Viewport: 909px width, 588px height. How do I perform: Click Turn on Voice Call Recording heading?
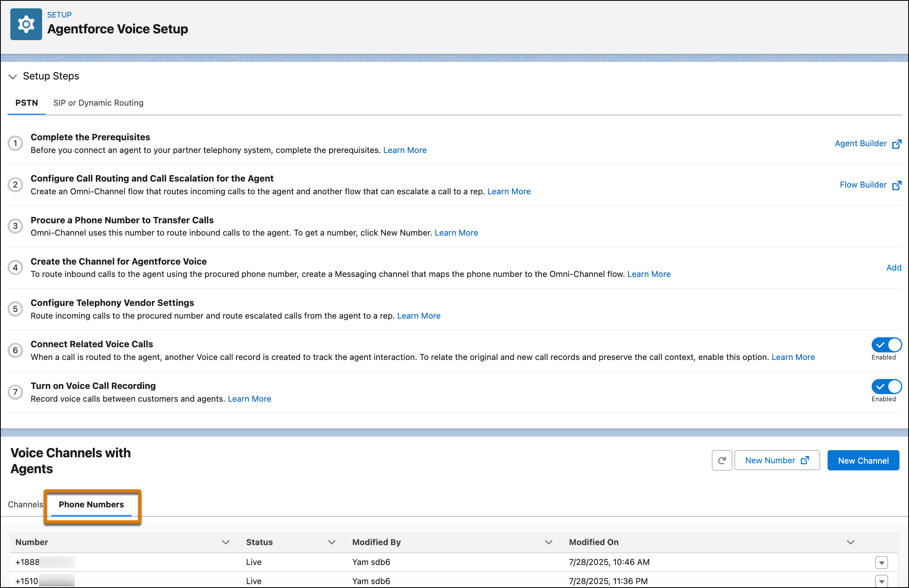pos(93,386)
